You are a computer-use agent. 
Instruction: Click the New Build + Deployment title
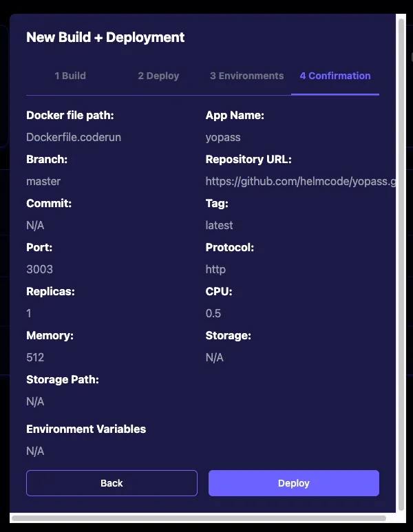105,37
